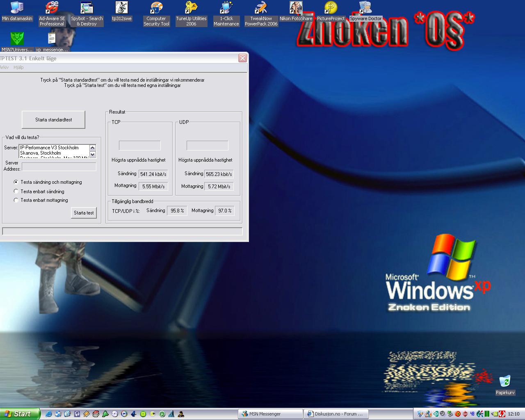The image size is (525, 420).
Task: Click the taskbar clock 12:10
Action: (514, 414)
